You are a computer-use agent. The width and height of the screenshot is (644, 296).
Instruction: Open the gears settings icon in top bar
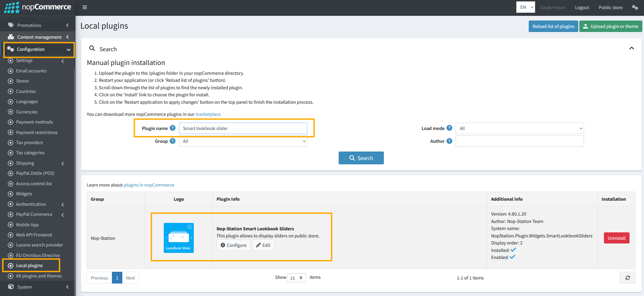pos(635,7)
